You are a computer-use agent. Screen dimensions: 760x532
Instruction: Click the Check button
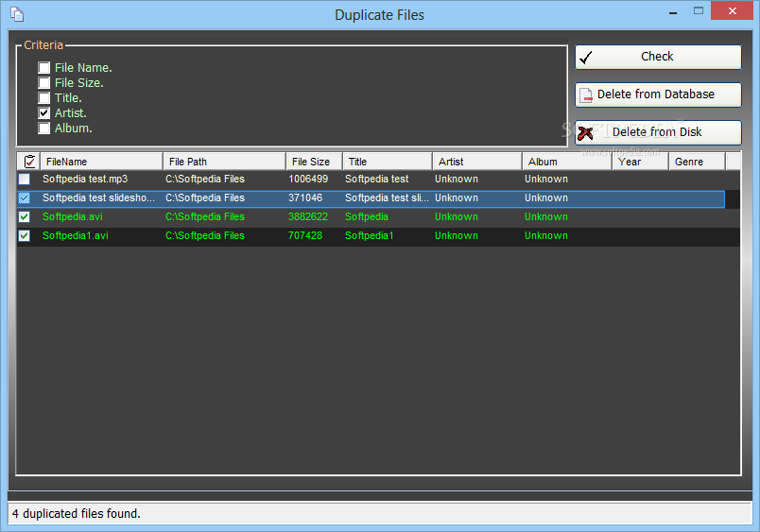tap(658, 57)
